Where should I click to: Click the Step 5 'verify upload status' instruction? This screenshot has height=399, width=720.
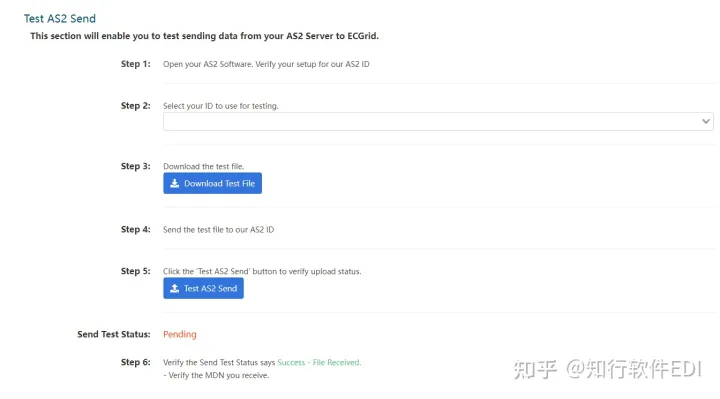[262, 271]
